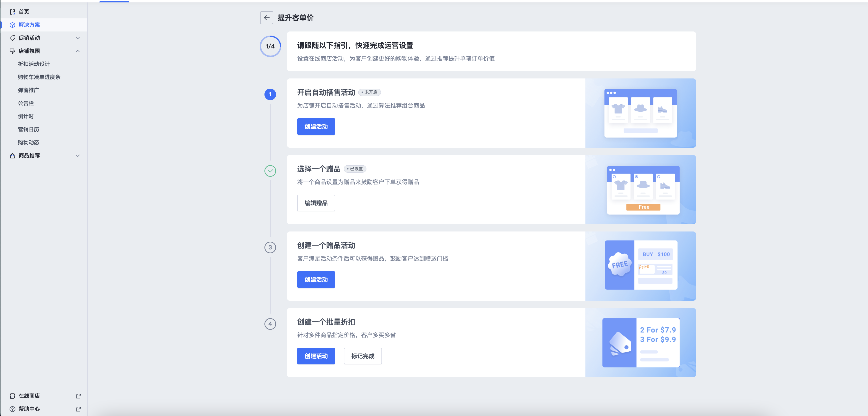The width and height of the screenshot is (868, 416).
Task: Click the 未开启 status badge
Action: pos(370,92)
